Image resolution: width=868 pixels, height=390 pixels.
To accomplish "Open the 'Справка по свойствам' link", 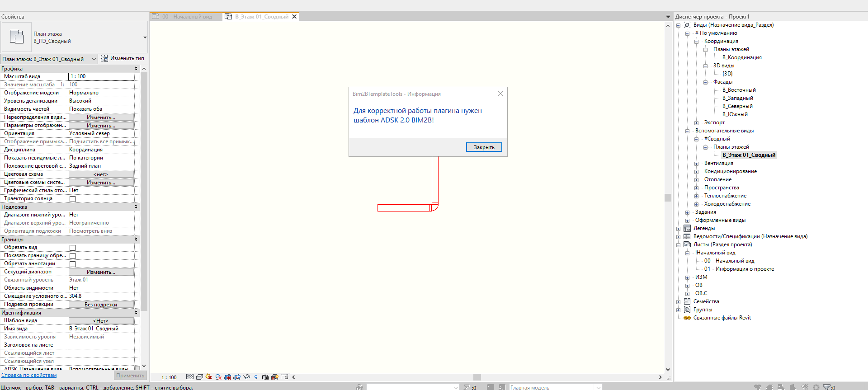I will (29, 375).
